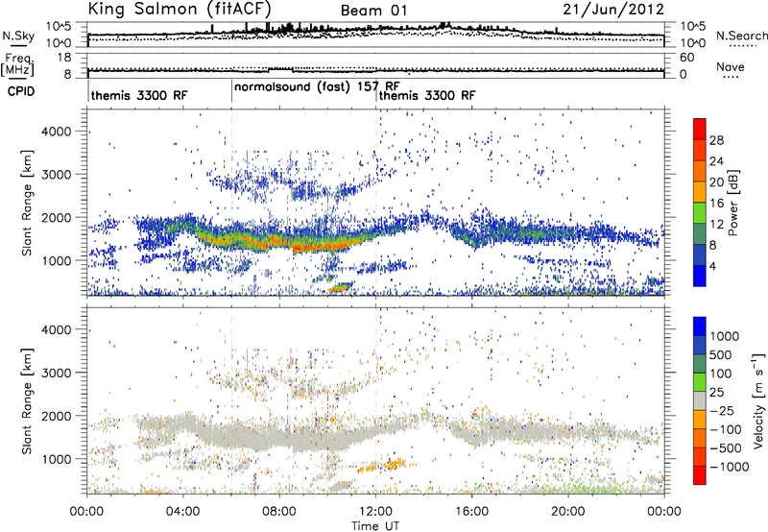The image size is (768, 532).
Task: Click the '18' frequency axis label
Action: [x=64, y=58]
